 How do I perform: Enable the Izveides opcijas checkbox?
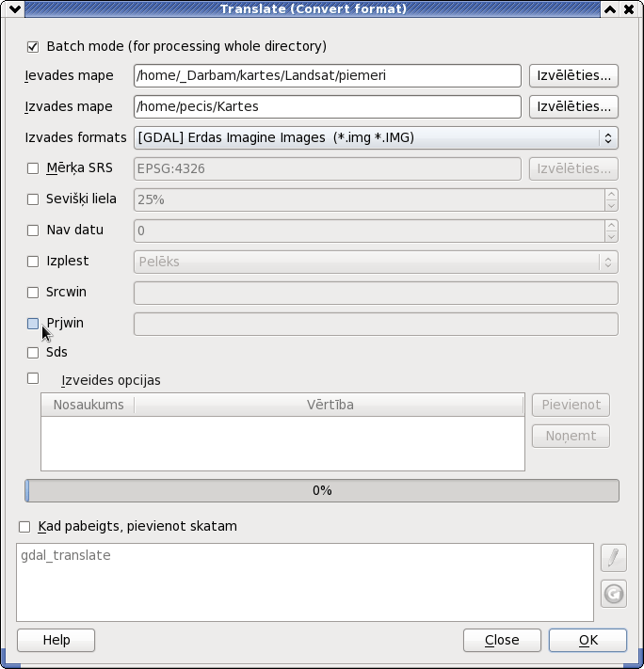pyautogui.click(x=33, y=378)
